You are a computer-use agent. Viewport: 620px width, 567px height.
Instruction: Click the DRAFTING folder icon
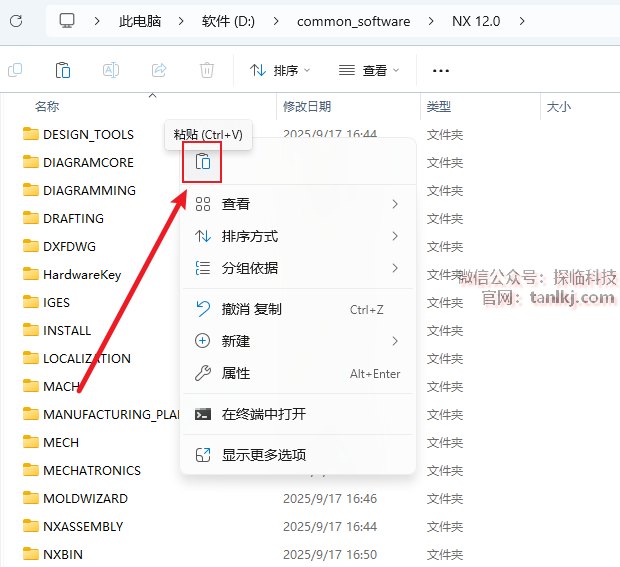point(31,218)
